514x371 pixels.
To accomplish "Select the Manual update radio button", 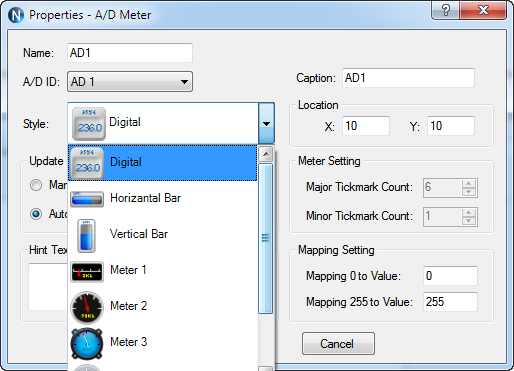I will pyautogui.click(x=36, y=185).
